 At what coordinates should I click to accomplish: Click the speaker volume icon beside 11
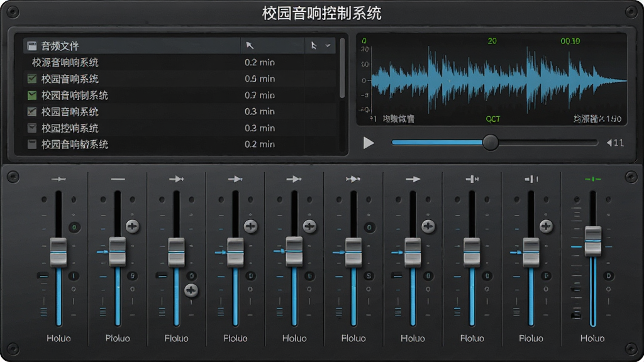coord(609,143)
